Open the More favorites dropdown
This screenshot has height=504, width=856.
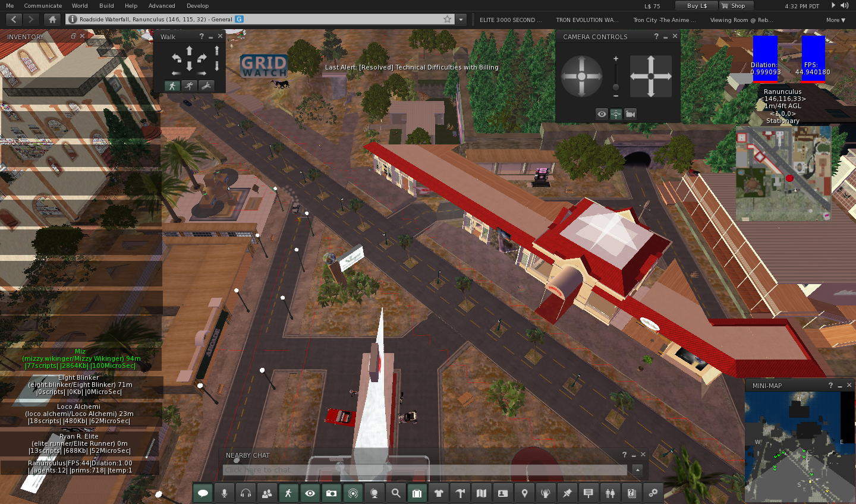coord(835,20)
